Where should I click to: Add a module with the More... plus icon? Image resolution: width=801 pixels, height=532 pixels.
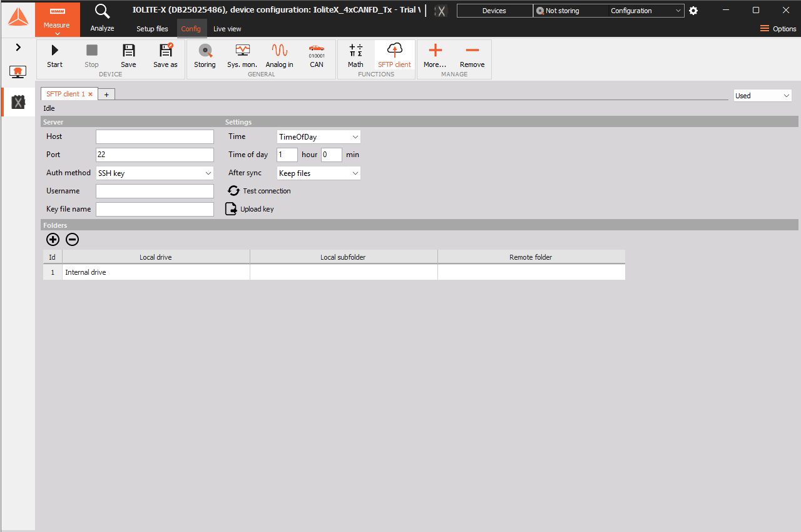pos(435,51)
